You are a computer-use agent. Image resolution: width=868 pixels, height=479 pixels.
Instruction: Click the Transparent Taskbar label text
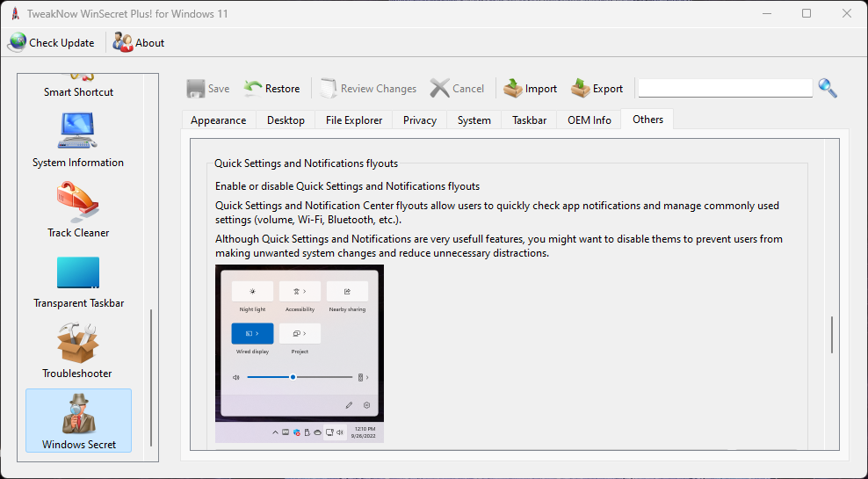pos(78,303)
